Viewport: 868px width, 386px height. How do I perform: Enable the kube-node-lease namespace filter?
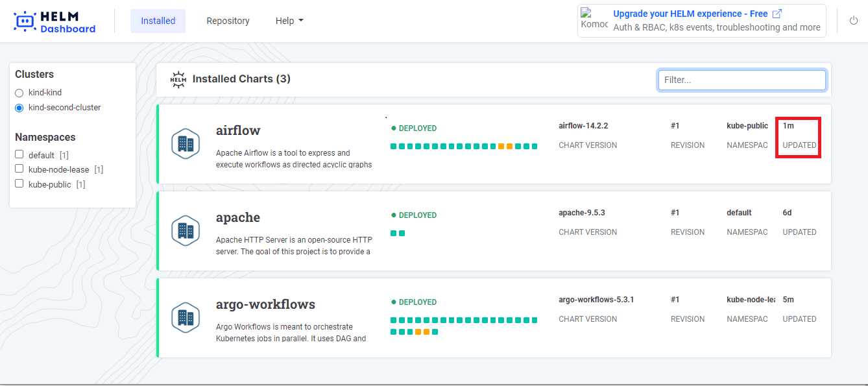19,169
